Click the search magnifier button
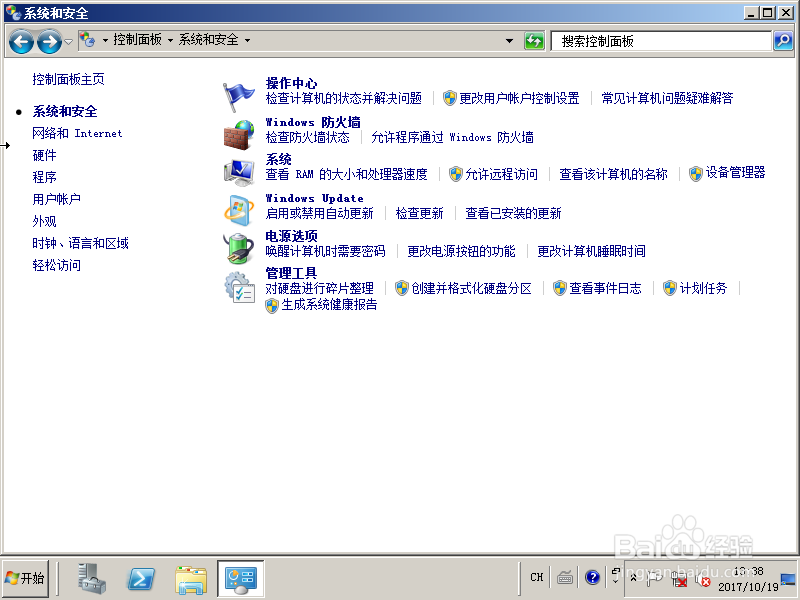The width and height of the screenshot is (800, 600). [x=783, y=41]
